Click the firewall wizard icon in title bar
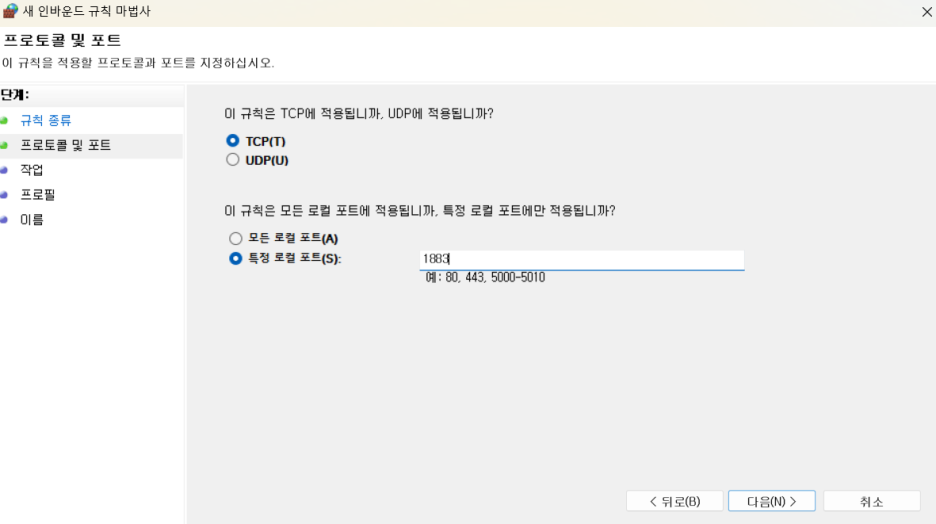936x524 pixels. click(x=10, y=11)
